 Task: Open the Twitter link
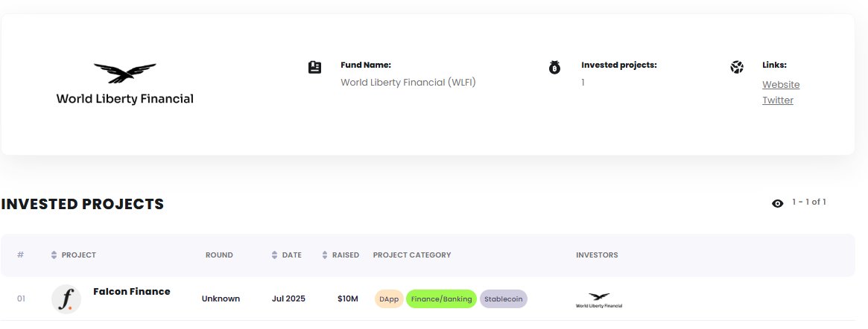(x=778, y=100)
